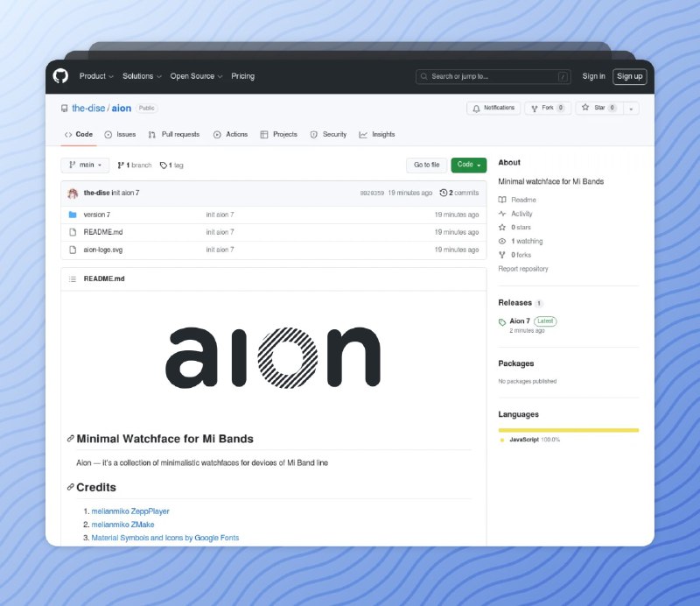This screenshot has width=700, height=606.
Task: Switch to the Code tab
Action: (79, 134)
